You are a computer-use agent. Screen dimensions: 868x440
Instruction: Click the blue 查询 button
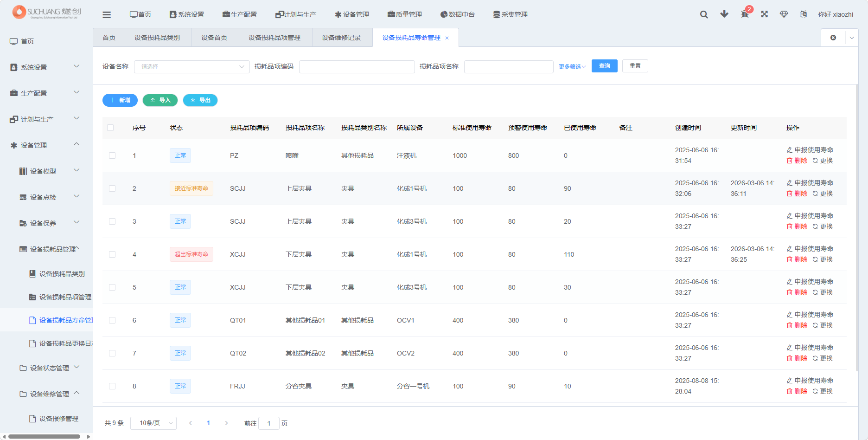[604, 66]
